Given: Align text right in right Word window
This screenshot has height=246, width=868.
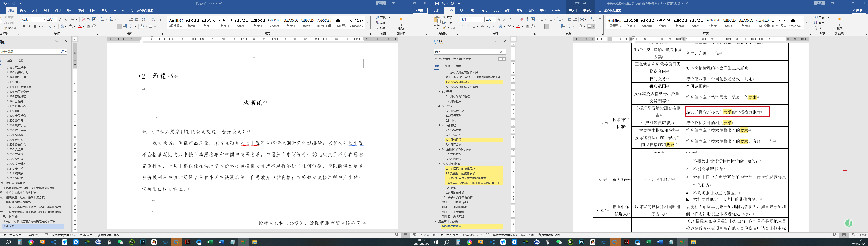Looking at the screenshot, I should pyautogui.click(x=552, y=26).
